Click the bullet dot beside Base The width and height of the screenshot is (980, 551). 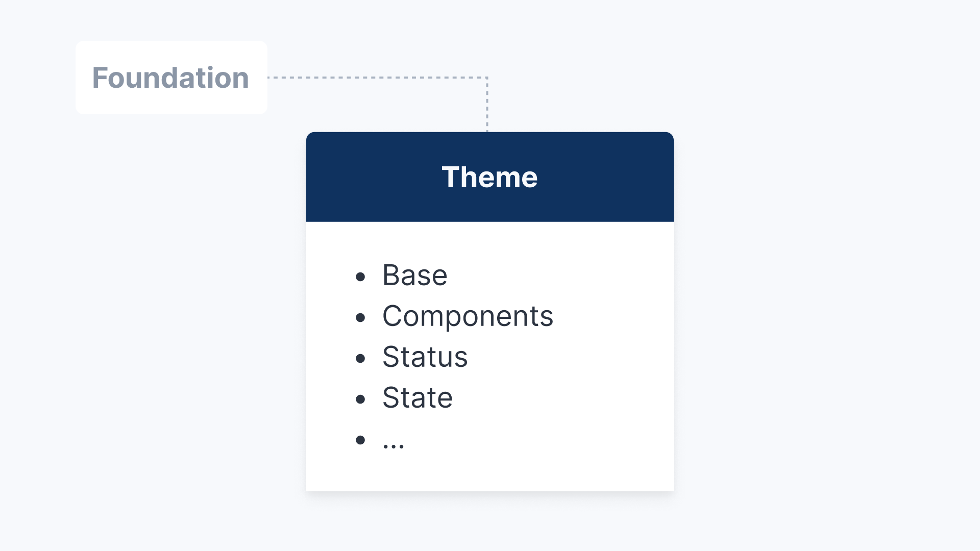360,277
